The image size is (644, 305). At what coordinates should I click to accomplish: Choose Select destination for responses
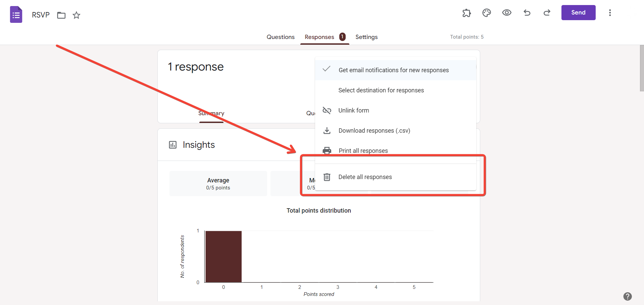click(396, 90)
